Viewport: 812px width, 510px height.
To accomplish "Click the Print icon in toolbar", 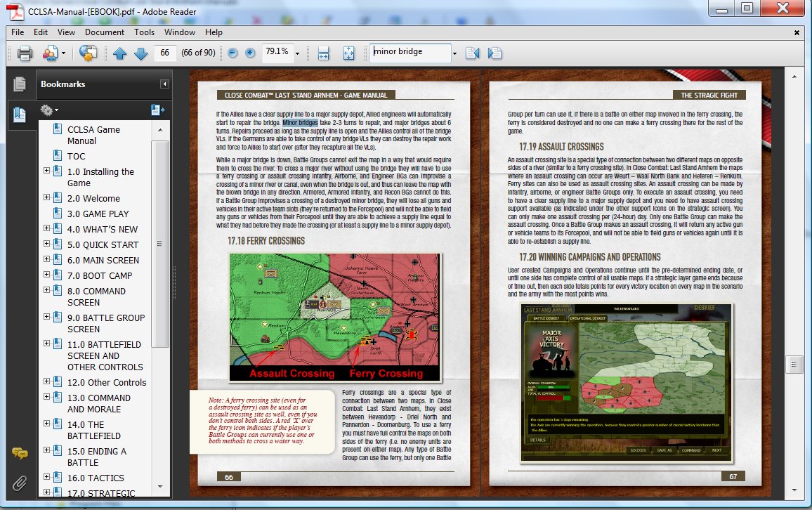I will pyautogui.click(x=25, y=53).
